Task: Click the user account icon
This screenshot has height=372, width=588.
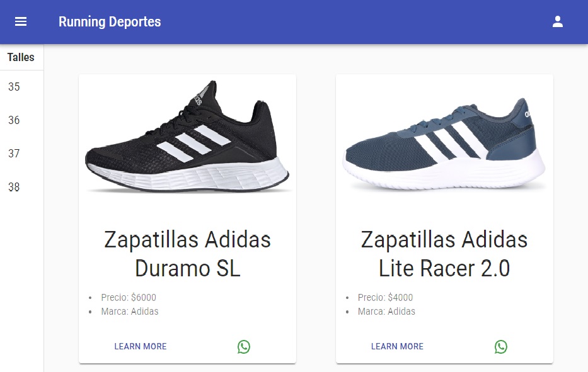Action: point(557,21)
